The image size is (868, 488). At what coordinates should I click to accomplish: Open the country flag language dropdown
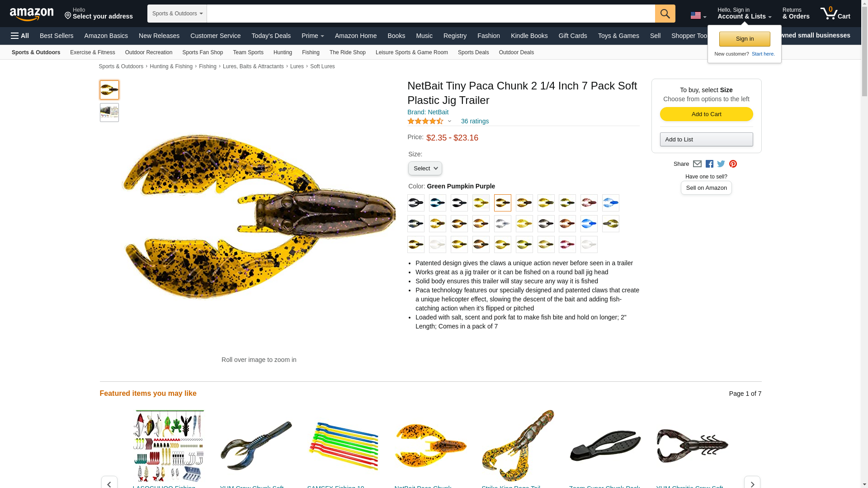click(698, 16)
